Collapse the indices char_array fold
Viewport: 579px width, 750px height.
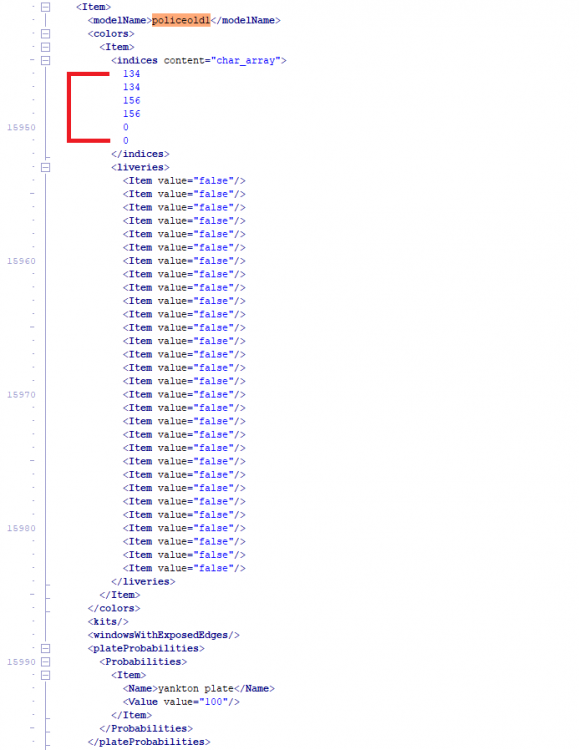(x=45, y=61)
